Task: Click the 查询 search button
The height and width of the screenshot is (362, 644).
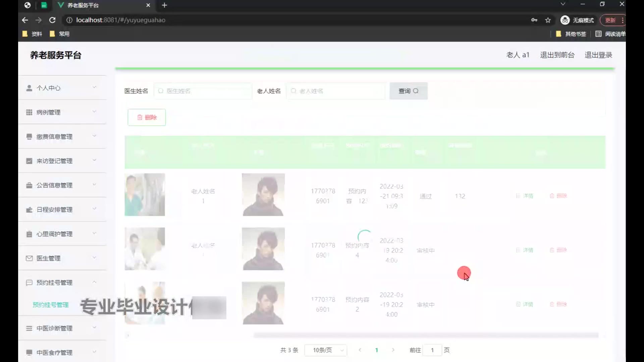Action: 408,91
